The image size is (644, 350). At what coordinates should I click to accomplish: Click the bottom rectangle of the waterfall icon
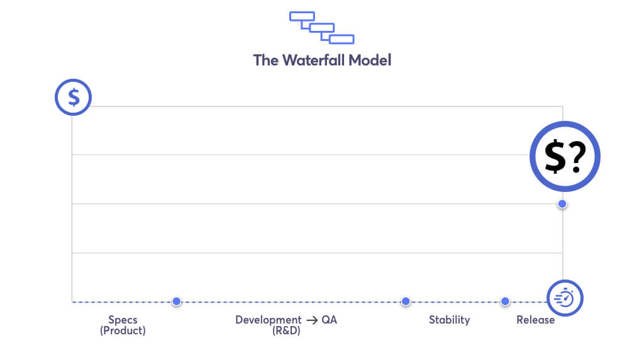341,40
